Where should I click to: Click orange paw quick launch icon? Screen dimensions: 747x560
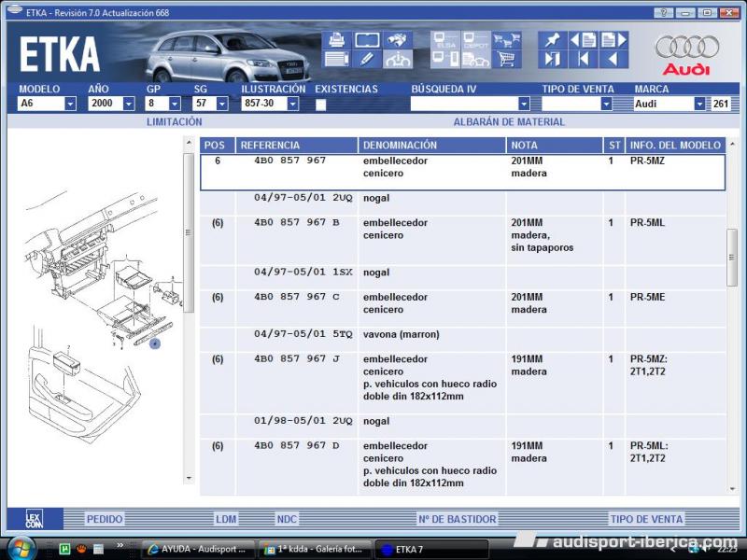81,549
